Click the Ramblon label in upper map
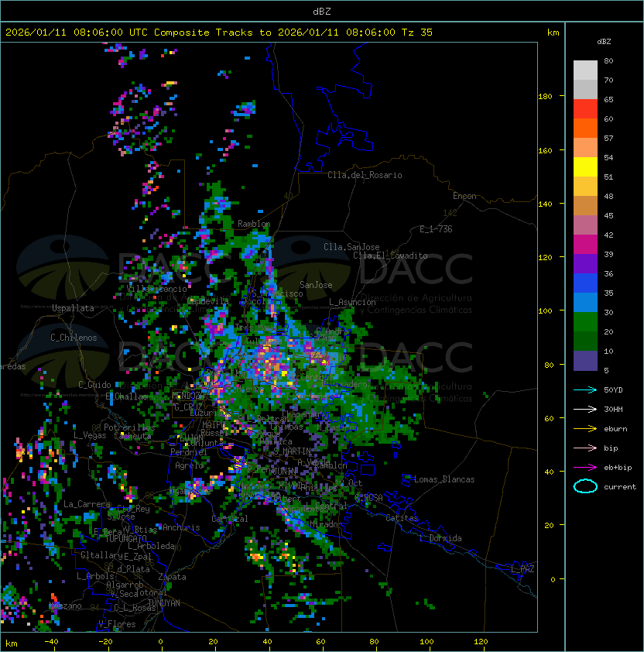This screenshot has width=644, height=652. point(254,224)
